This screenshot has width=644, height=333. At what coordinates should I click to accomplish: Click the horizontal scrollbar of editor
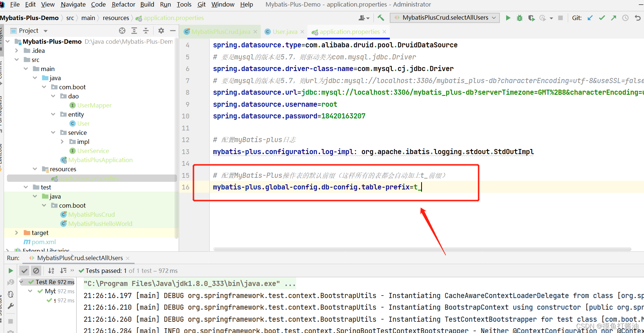coord(422,249)
